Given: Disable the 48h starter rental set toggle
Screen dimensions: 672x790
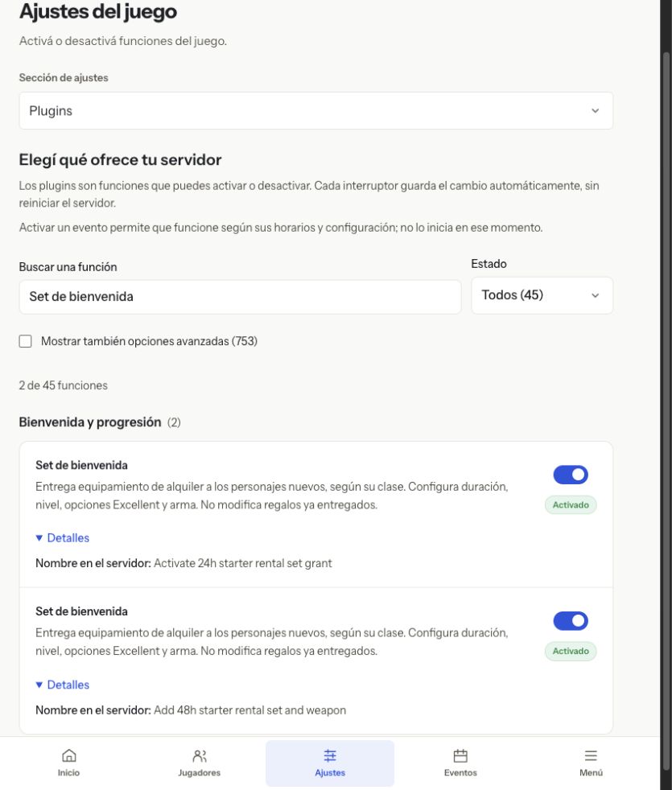Looking at the screenshot, I should pos(570,621).
